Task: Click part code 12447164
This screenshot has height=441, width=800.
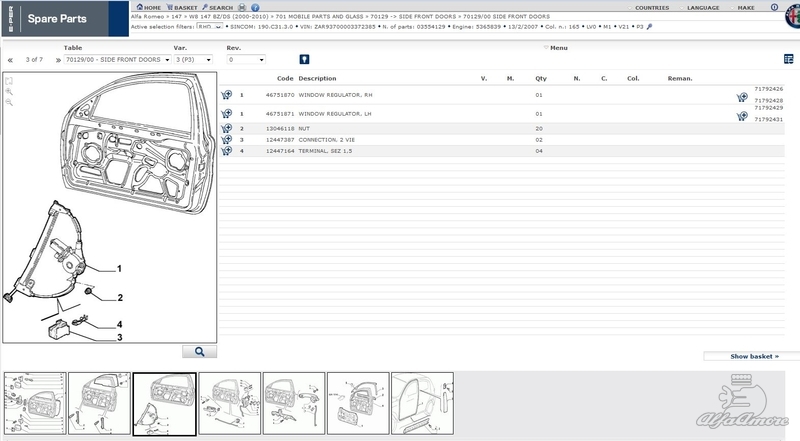Action: pos(280,151)
